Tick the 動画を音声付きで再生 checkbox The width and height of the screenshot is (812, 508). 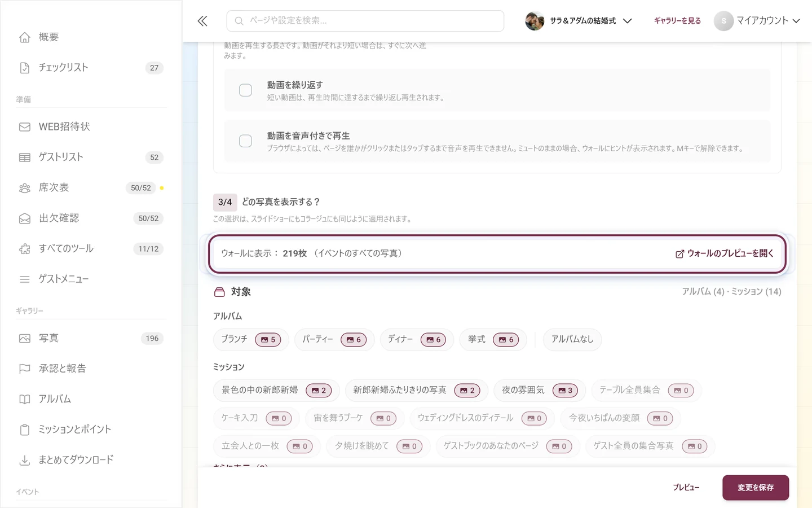[245, 141]
